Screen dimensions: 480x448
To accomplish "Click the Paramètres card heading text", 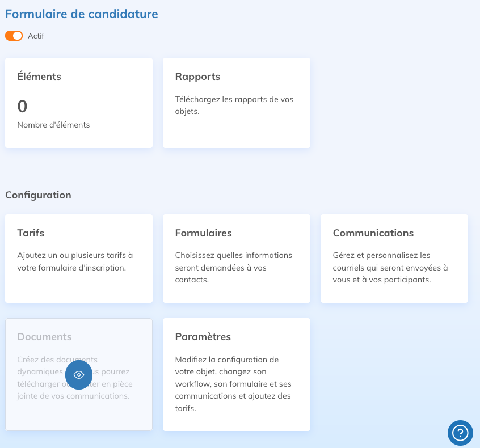I will click(x=203, y=336).
